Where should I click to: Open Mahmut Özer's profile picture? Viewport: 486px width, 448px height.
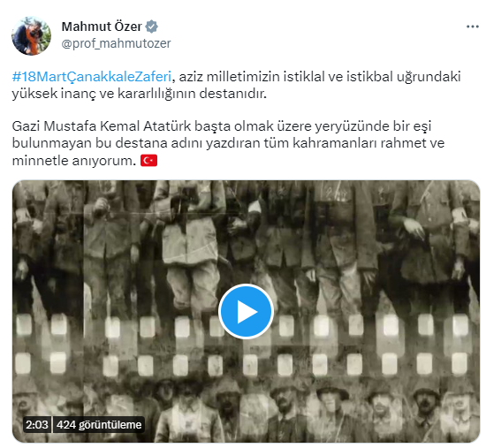[31, 36]
